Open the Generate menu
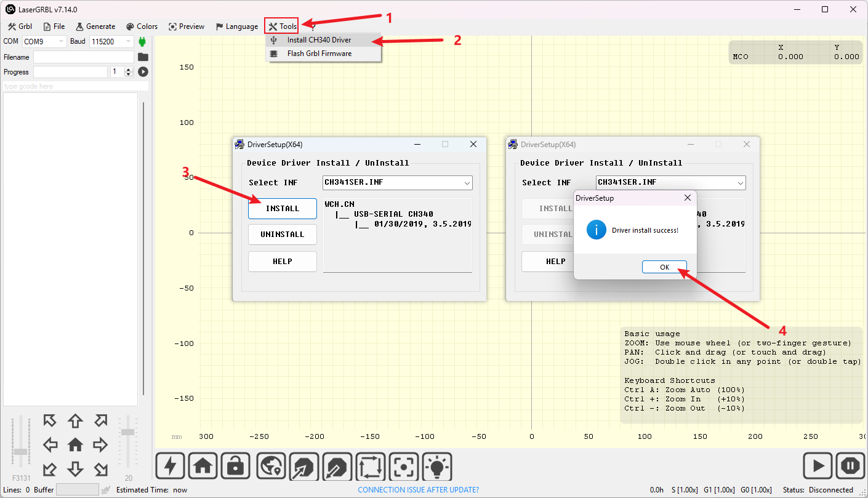The height and width of the screenshot is (498, 868). coord(95,26)
